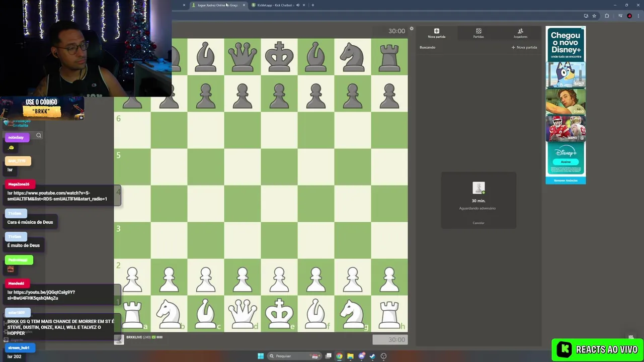
Task: Close the Jogue Xadrez Online tab
Action: click(x=244, y=5)
